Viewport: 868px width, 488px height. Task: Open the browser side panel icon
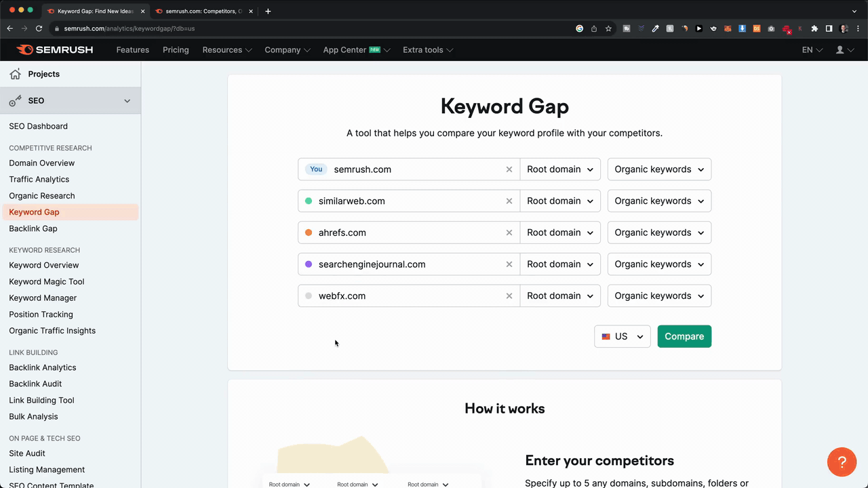tap(829, 28)
